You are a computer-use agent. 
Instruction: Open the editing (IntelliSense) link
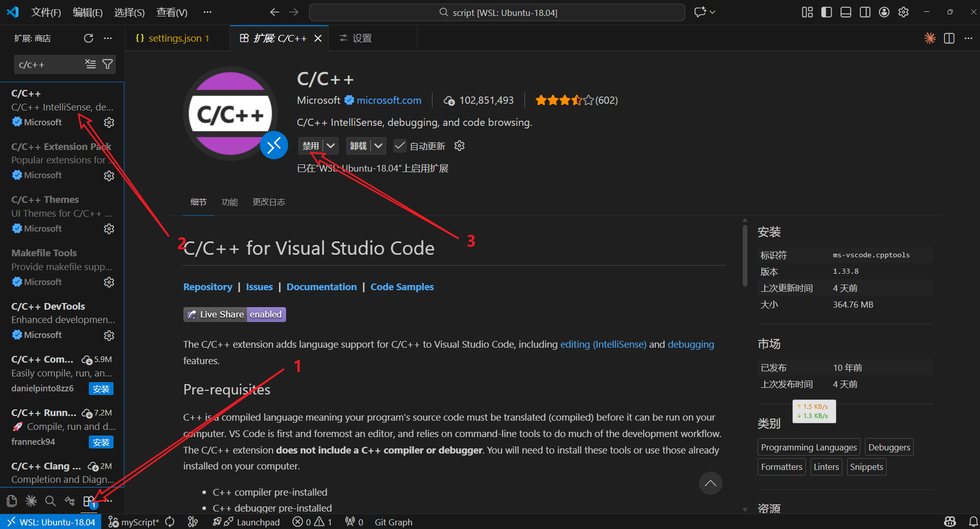(603, 344)
